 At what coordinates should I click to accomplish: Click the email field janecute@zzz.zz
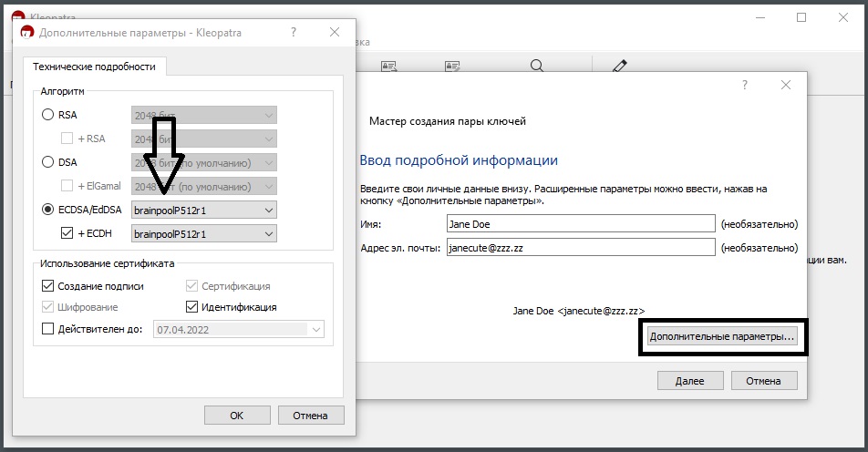tap(581, 247)
